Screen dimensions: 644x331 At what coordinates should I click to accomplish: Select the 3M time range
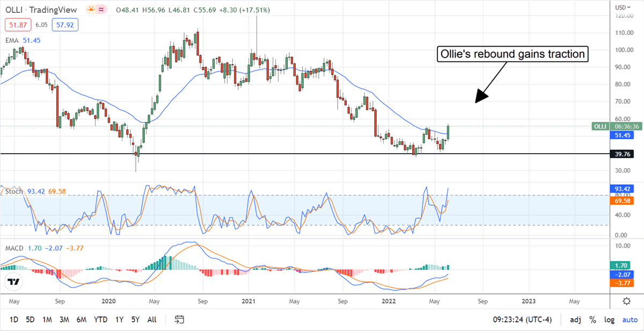[x=64, y=320]
